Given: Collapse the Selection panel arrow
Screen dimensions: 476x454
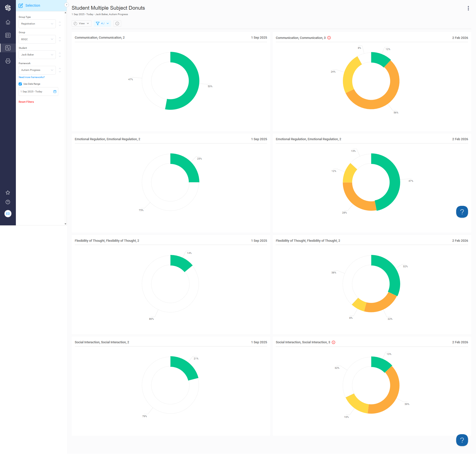Looking at the screenshot, I should [66, 5].
